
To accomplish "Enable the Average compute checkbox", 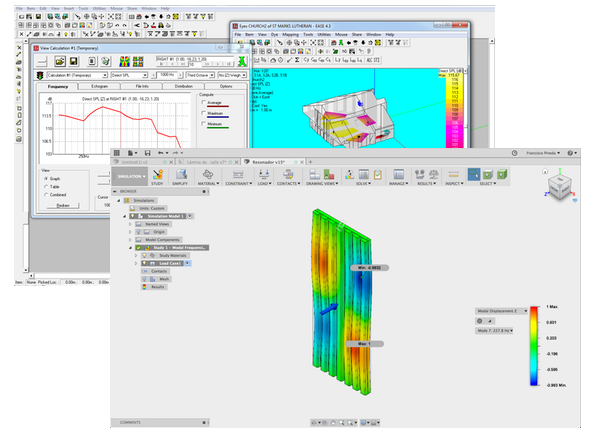I will tap(203, 103).
